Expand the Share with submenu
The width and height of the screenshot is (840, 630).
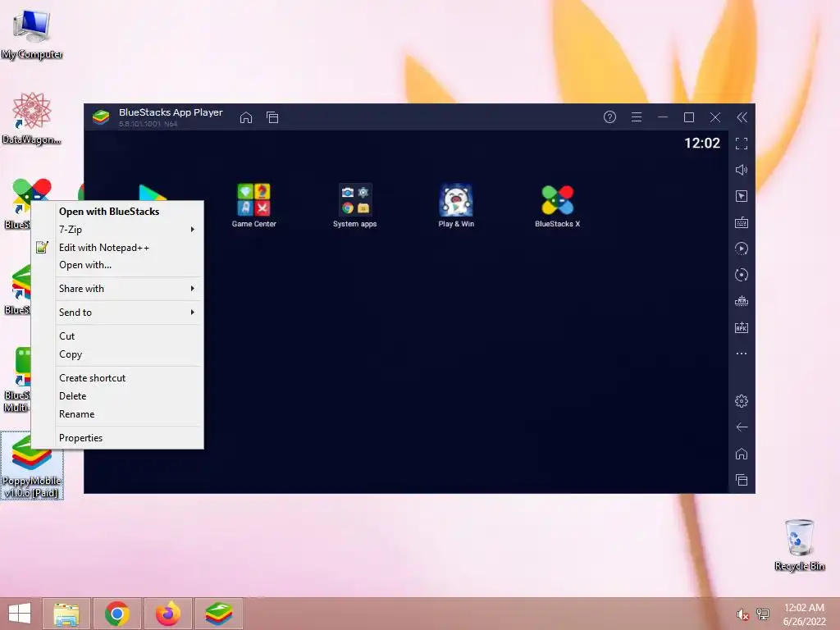click(118, 289)
